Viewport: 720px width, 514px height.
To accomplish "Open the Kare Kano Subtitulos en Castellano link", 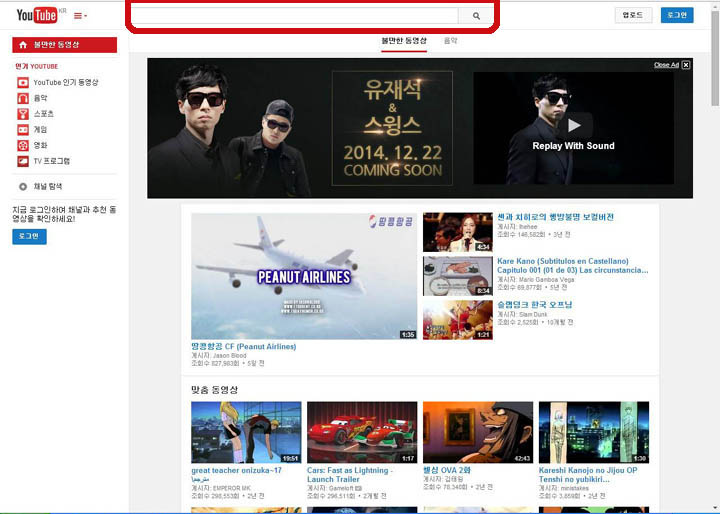I will (573, 265).
